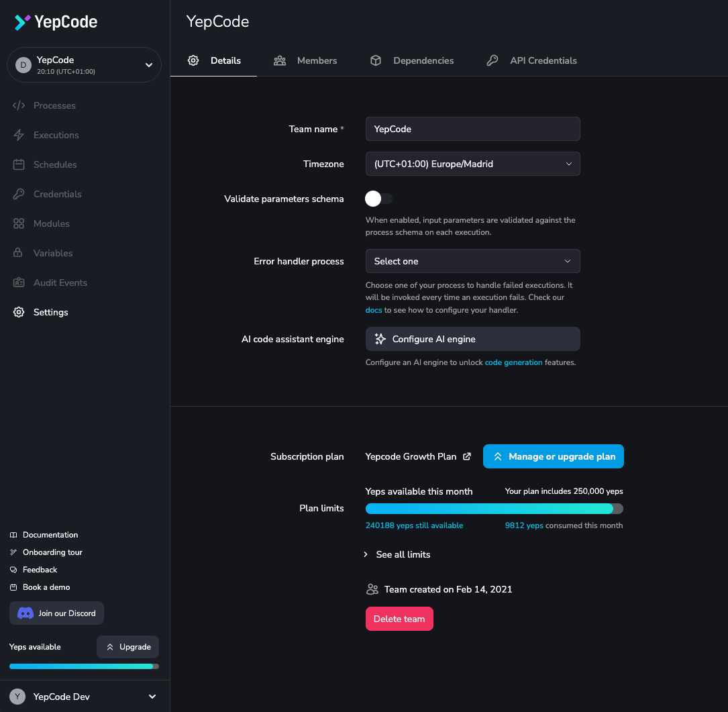Click Join our Discord button
Image resolution: width=728 pixels, height=712 pixels.
pos(56,613)
